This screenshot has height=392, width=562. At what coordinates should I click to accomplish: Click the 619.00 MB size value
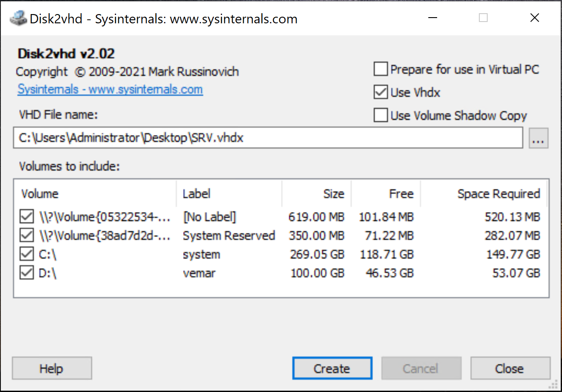(317, 217)
